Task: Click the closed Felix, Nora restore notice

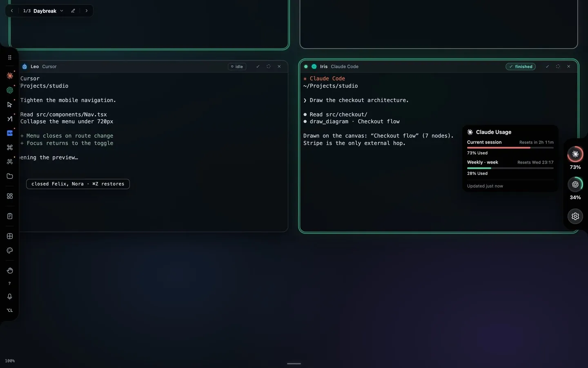Action: (x=78, y=184)
